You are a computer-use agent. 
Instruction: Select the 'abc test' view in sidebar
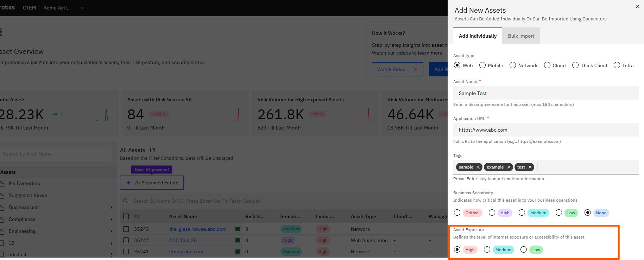point(17,255)
